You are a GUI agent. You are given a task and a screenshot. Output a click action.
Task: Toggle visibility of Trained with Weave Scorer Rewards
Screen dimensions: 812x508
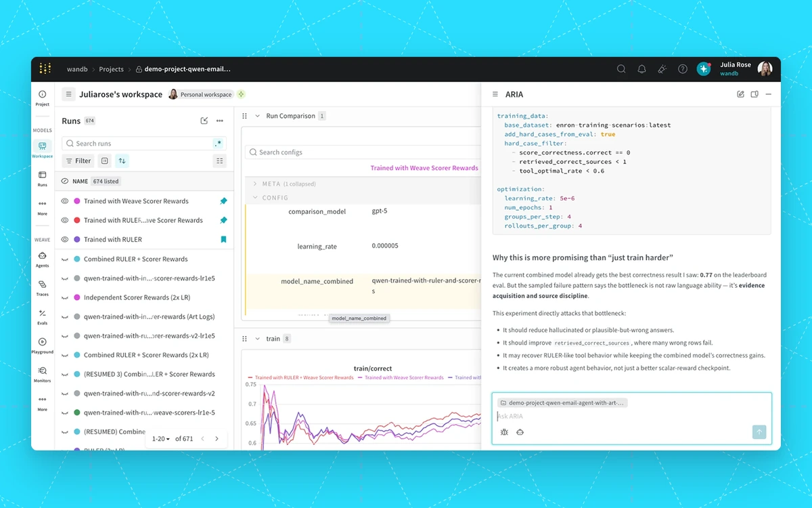click(65, 201)
